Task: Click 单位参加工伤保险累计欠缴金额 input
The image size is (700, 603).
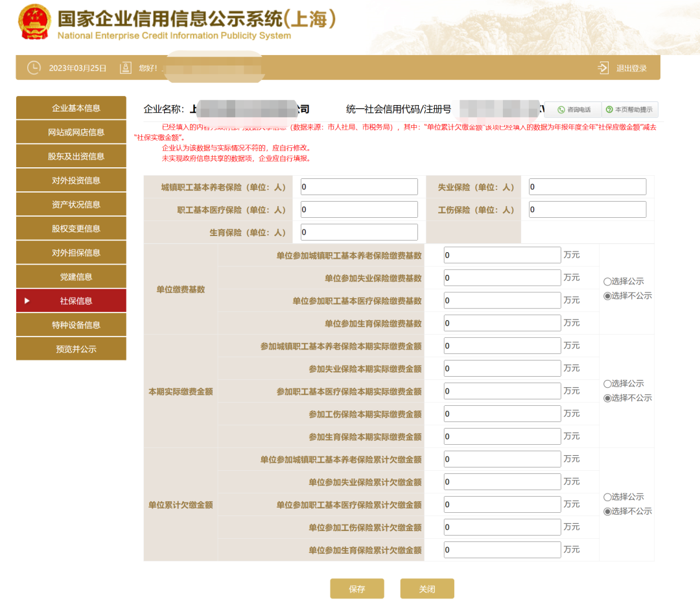Action: [502, 528]
